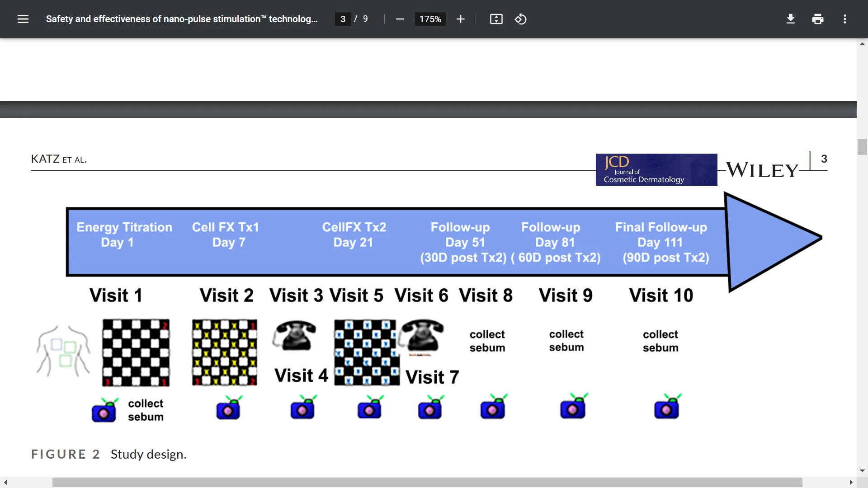
Task: Click the camera icon beside collect sebum at Visit 1
Action: [x=105, y=410]
